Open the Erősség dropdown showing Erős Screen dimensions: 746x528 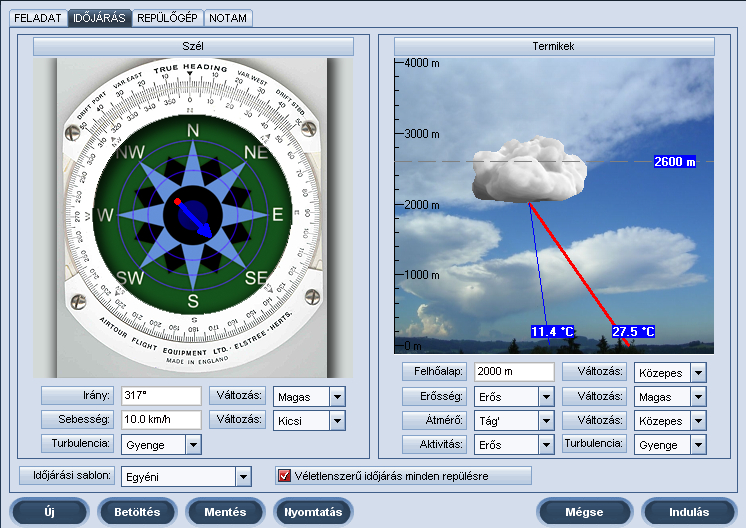coord(545,396)
